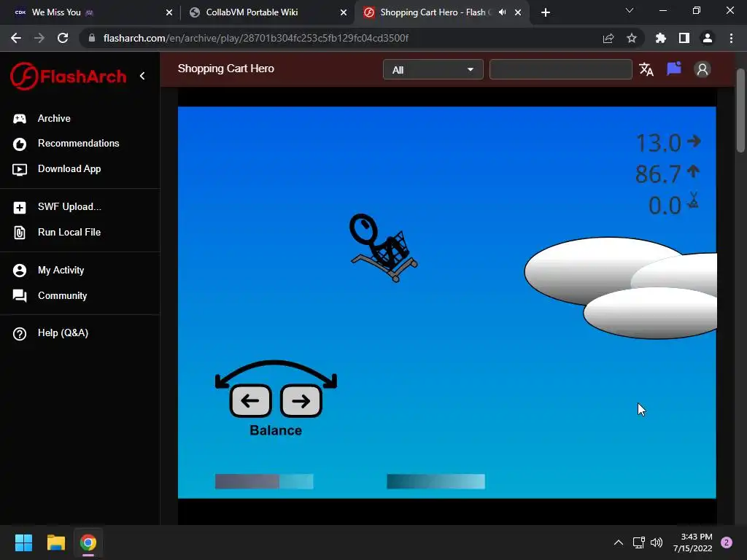Click the Shopping Cart Hero page title
Viewport: 747px width, 560px height.
pyautogui.click(x=226, y=69)
